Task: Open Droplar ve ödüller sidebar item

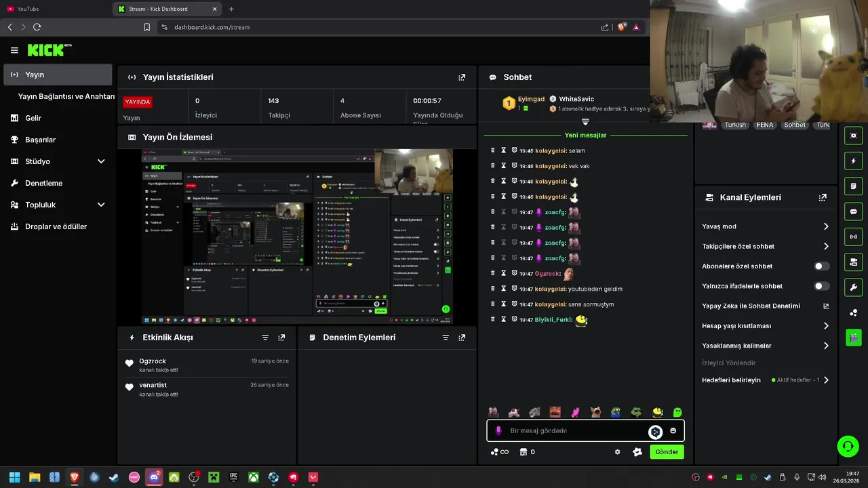Action: click(x=58, y=226)
